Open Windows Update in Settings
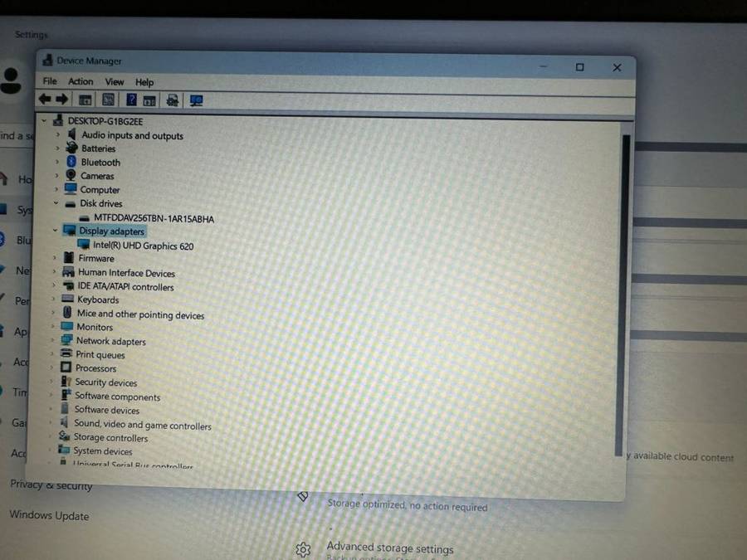Viewport: 747px width, 560px height. [x=48, y=516]
